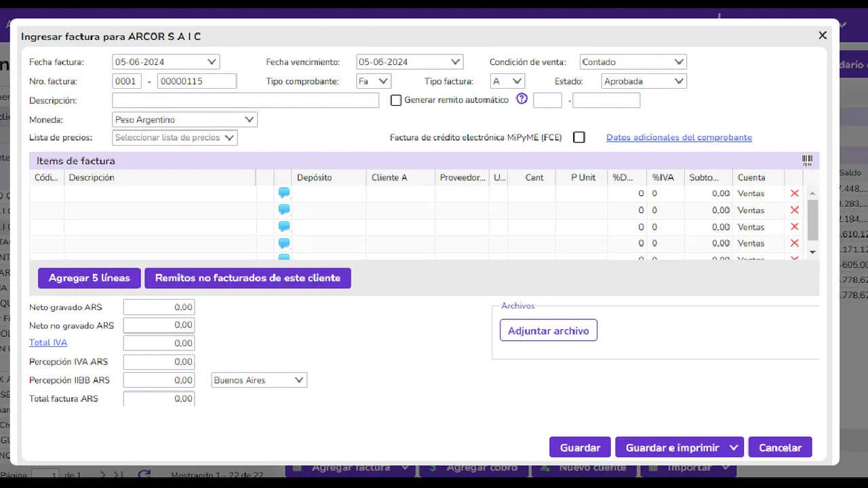Open the comment bubble in first item row
The image size is (868, 488).
[284, 193]
